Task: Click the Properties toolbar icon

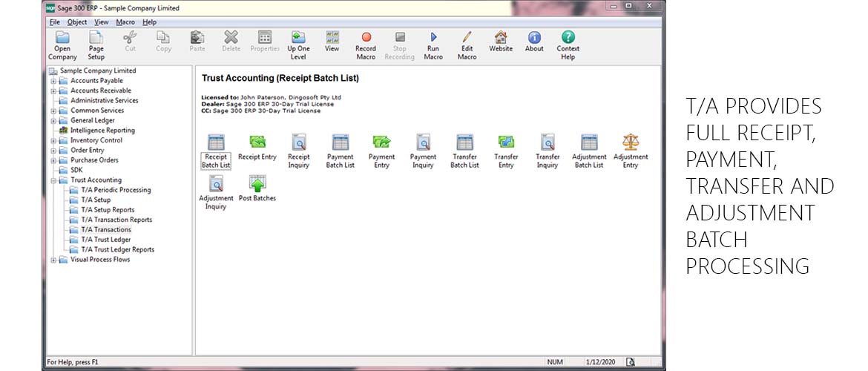Action: [265, 38]
